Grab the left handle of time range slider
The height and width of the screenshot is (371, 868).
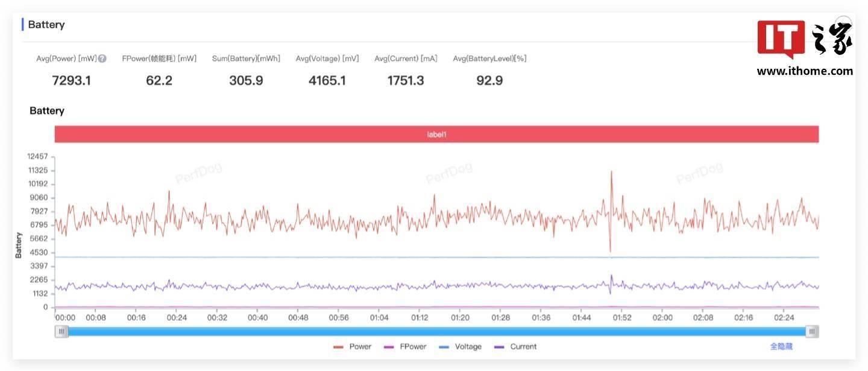pos(61,331)
